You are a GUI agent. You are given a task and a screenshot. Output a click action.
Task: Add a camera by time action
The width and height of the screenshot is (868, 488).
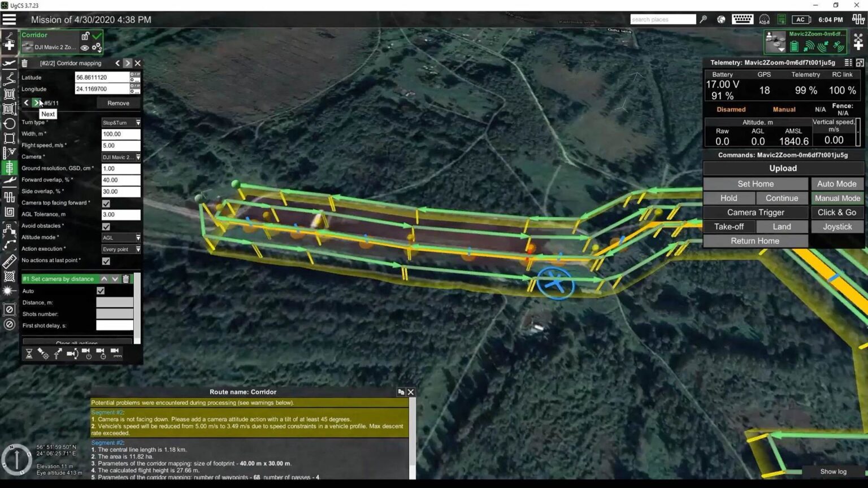click(101, 354)
